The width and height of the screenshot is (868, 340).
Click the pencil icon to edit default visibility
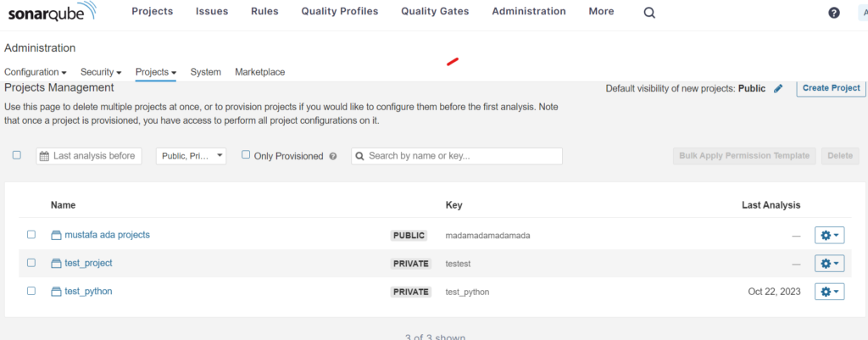click(779, 88)
